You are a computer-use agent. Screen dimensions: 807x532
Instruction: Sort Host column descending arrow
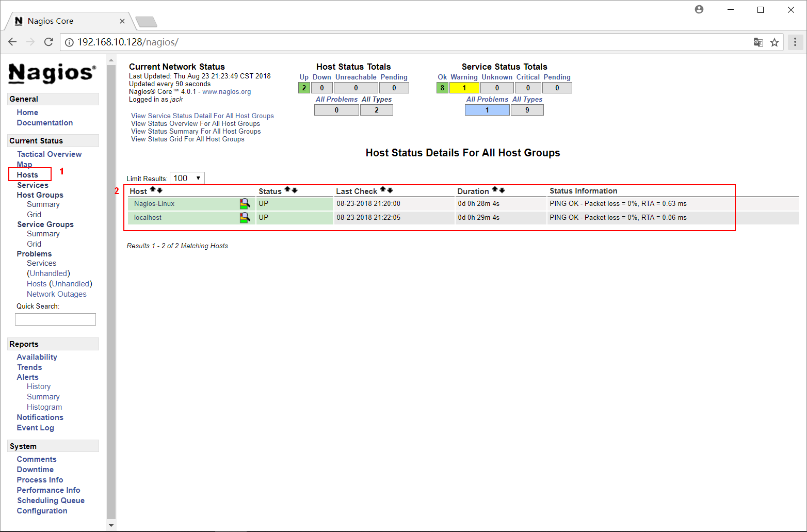pyautogui.click(x=159, y=190)
